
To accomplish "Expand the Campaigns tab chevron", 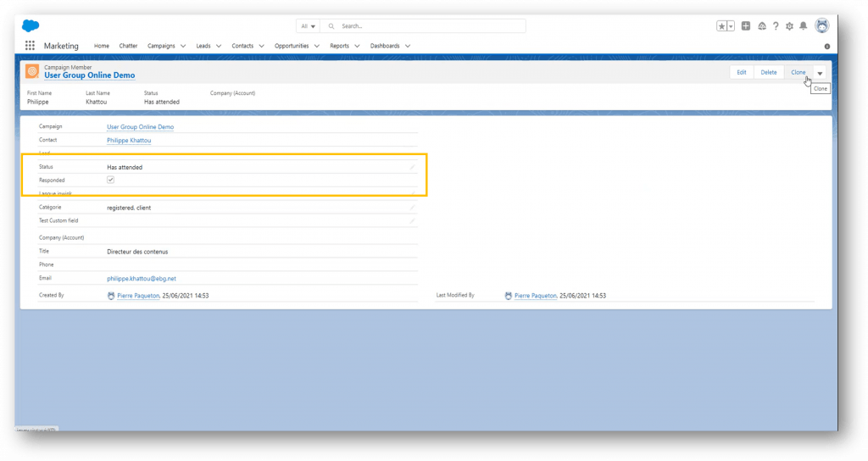I will [x=183, y=46].
